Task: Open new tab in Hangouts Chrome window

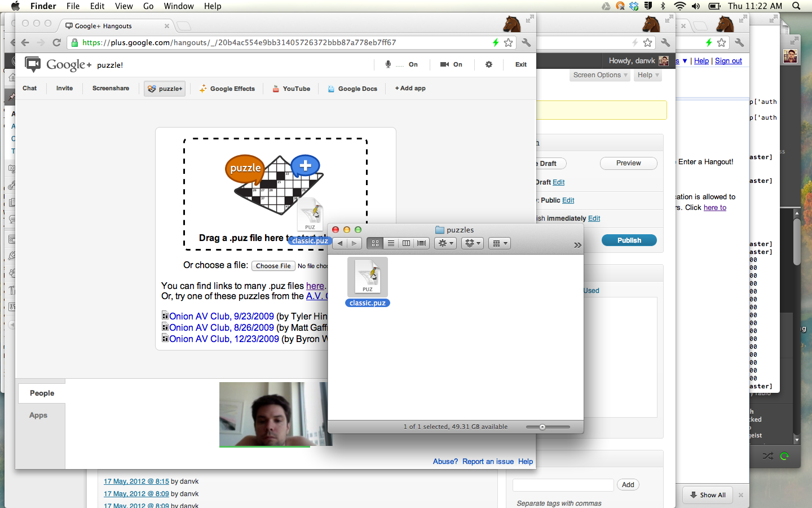Action: 184,26
